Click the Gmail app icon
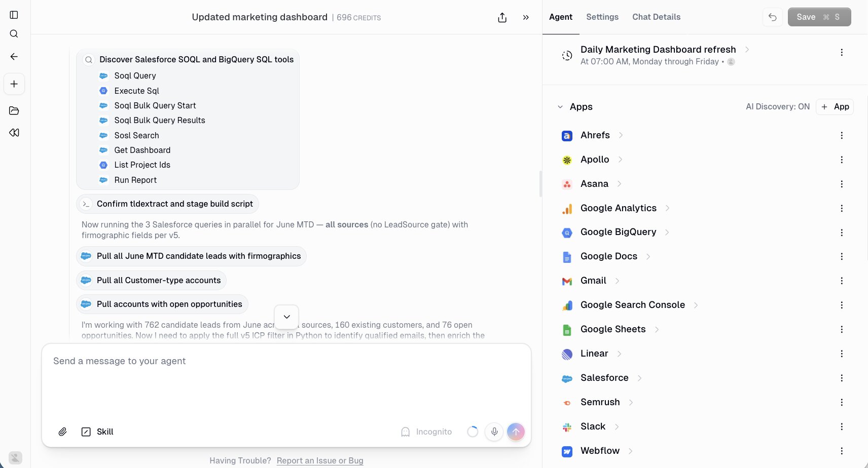This screenshot has height=468, width=868. (567, 281)
